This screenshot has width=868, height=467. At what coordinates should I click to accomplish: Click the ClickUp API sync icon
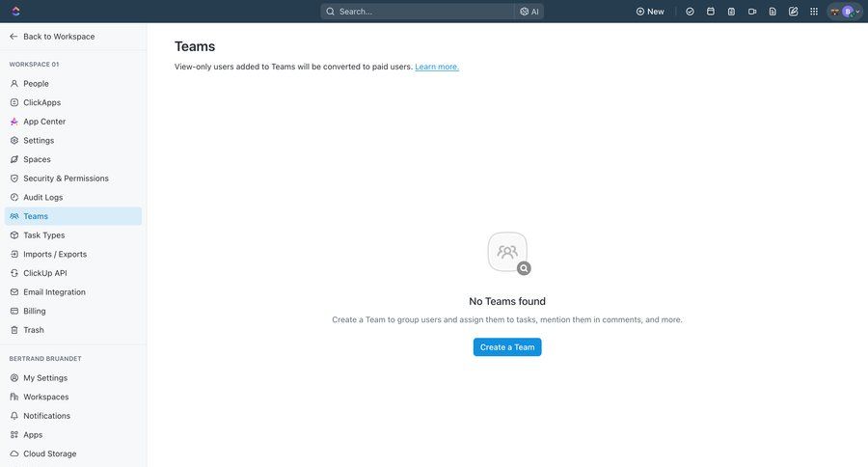(14, 273)
